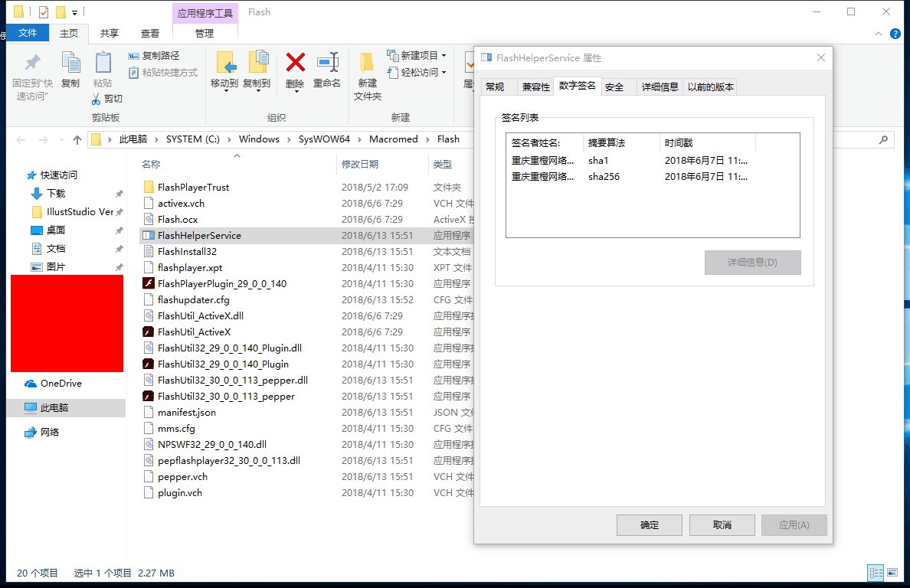Viewport: 910px width, 588px height.
Task: Click the Rename icon in ribbon
Action: (327, 62)
